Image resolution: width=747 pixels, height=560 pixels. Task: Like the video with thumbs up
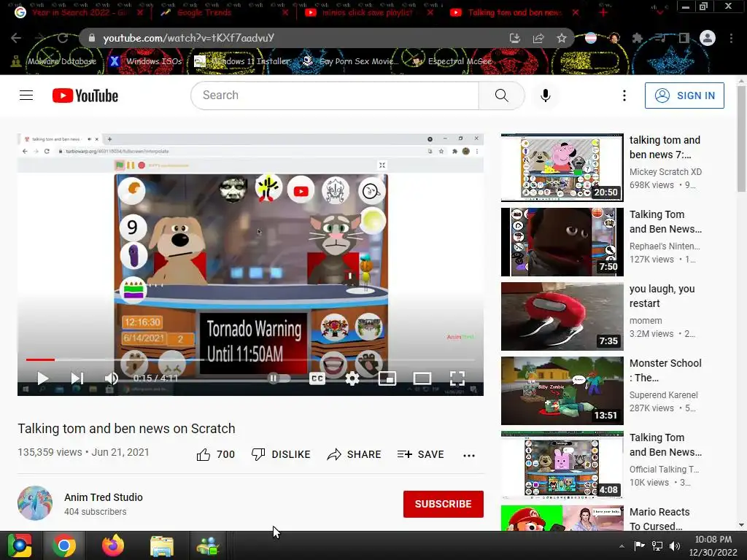pos(215,454)
